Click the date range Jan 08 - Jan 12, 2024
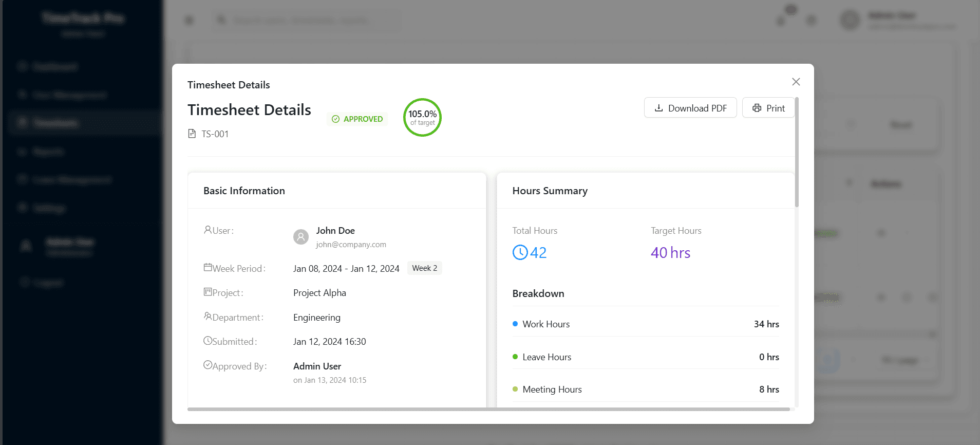The height and width of the screenshot is (445, 980). click(346, 269)
